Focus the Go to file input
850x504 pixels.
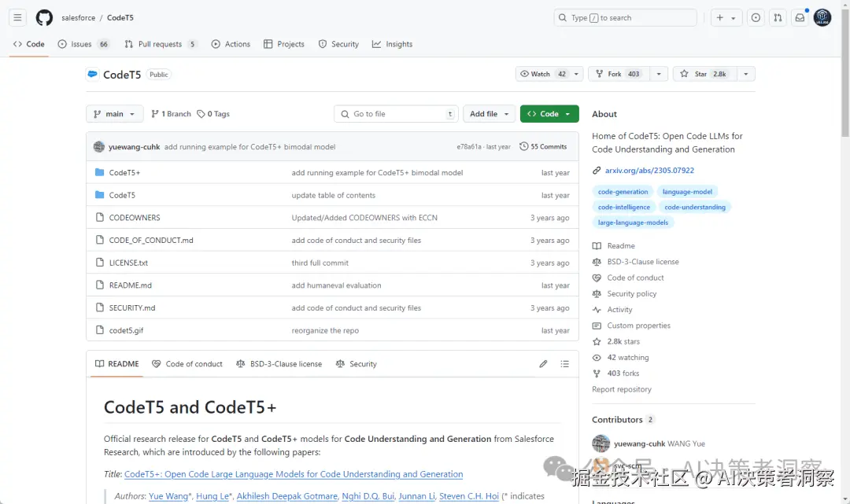coord(396,114)
